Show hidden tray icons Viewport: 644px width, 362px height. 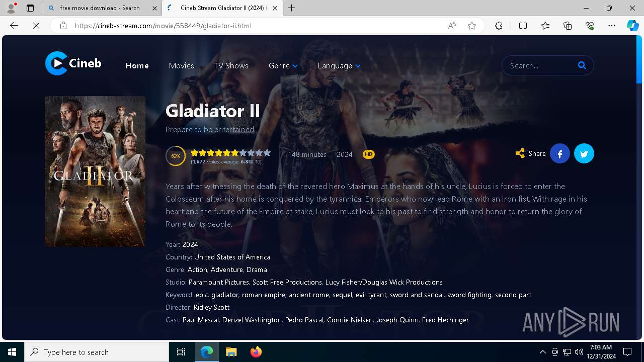point(542,352)
